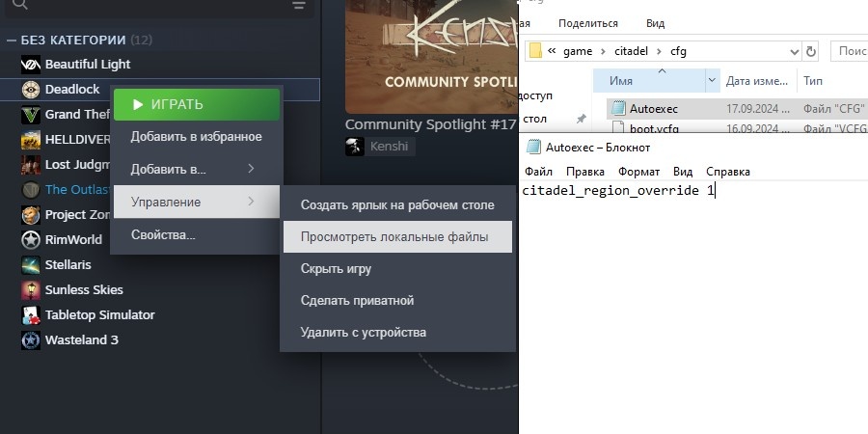Expand the Управление submenu arrow
868x434 pixels.
click(x=251, y=201)
